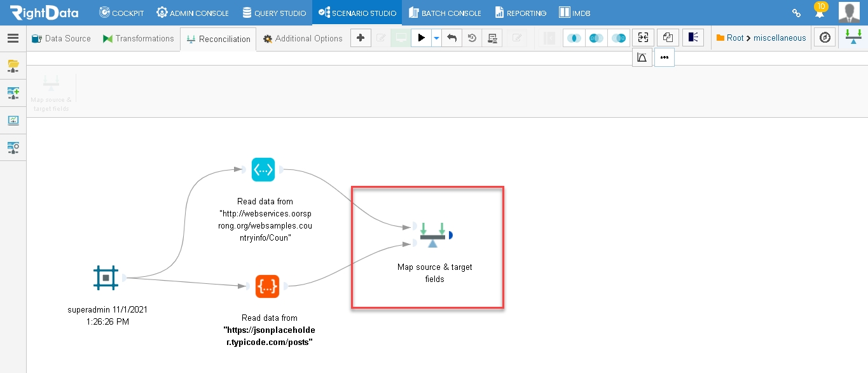868x373 pixels.
Task: Switch to the Data Source tab
Action: 61,38
